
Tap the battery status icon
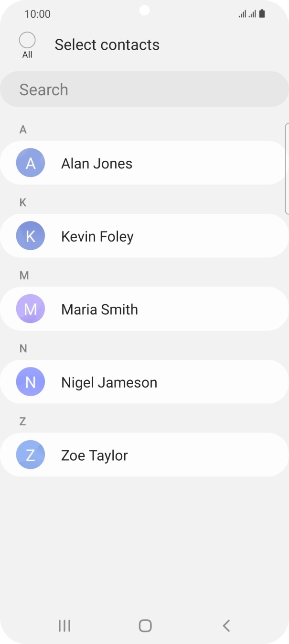[x=262, y=14]
